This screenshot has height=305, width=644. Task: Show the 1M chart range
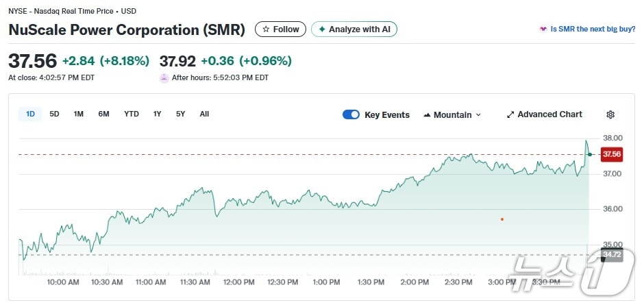pyautogui.click(x=79, y=114)
